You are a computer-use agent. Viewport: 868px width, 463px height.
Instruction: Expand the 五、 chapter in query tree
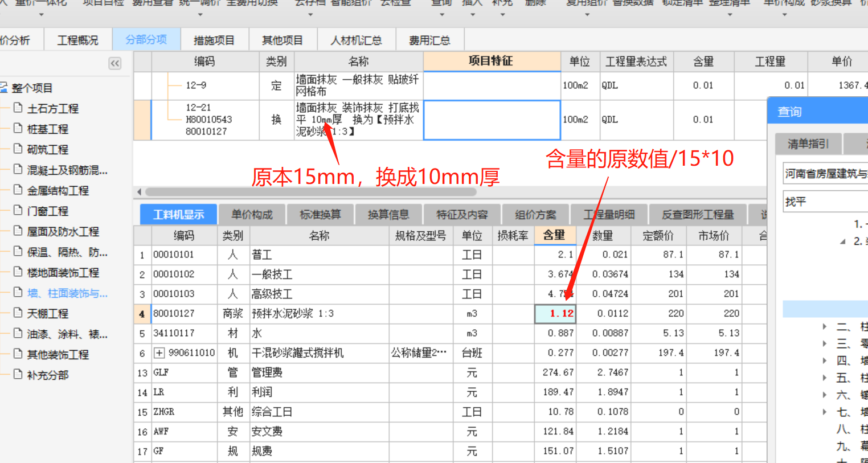[824, 378]
